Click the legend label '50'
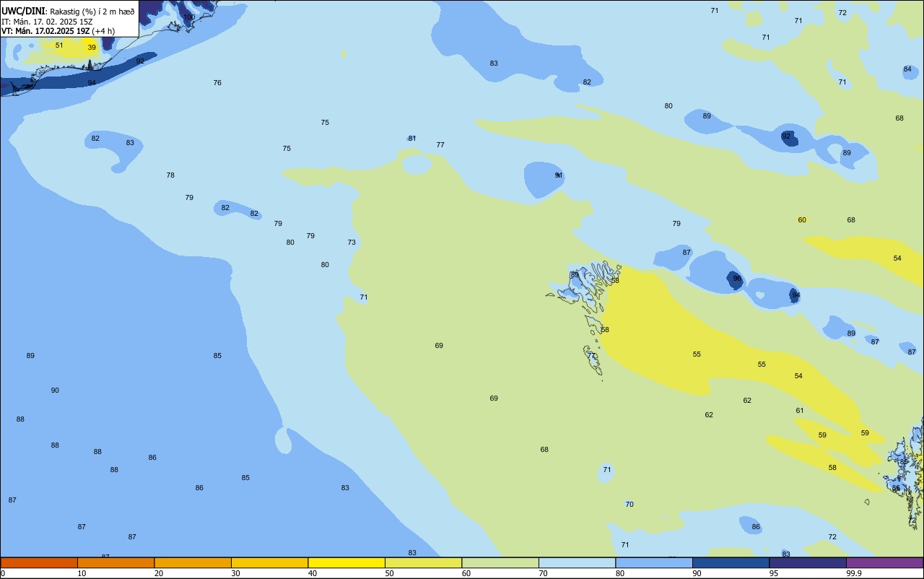This screenshot has height=579, width=924. coord(389,573)
